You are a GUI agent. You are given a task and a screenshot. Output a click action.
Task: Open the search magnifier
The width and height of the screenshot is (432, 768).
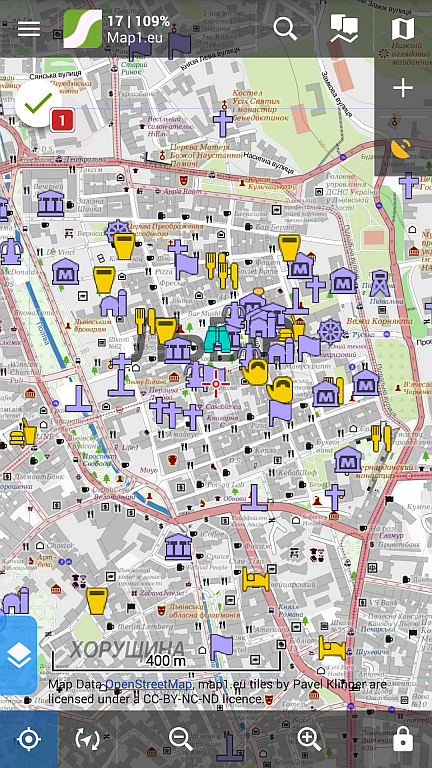click(x=285, y=29)
